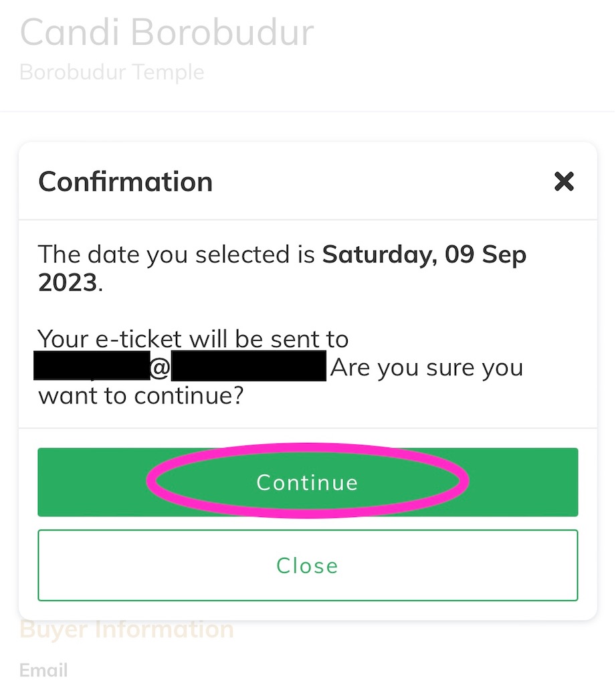Click the "Are you sure you" text

[427, 367]
